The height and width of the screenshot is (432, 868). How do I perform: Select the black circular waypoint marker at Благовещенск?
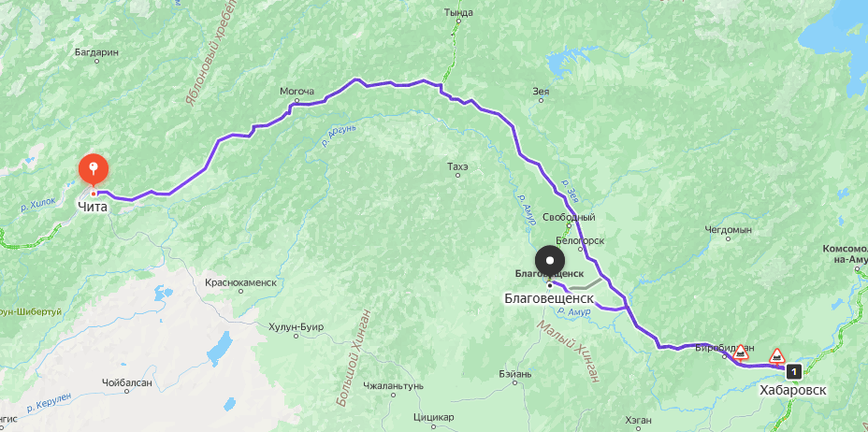(x=550, y=260)
